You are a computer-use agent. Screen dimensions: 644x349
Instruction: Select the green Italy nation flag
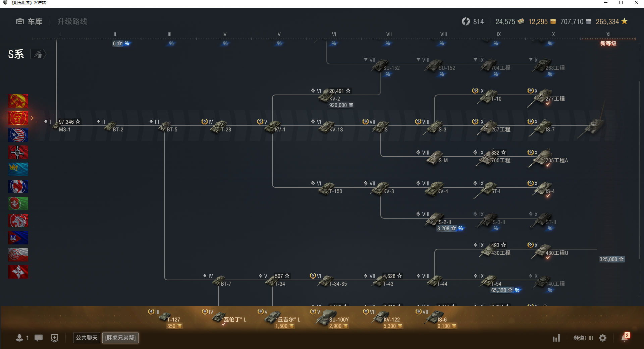tap(18, 203)
